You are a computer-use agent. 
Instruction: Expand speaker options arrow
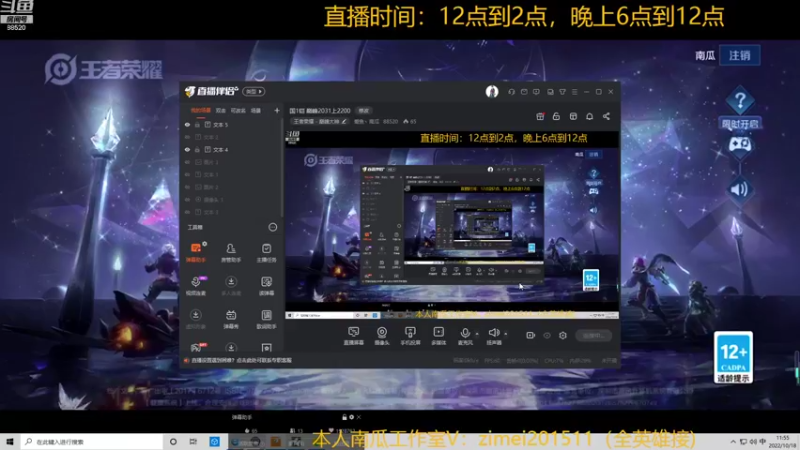point(506,334)
